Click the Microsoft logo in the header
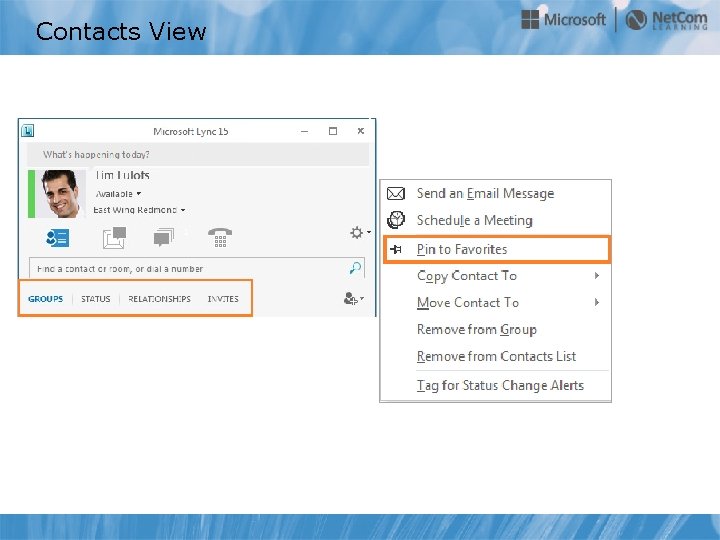The width and height of the screenshot is (720, 540). [x=563, y=20]
